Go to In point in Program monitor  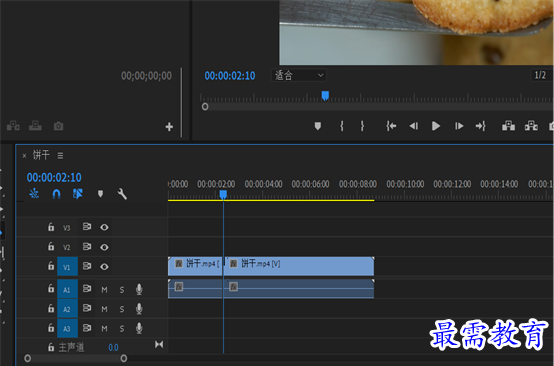click(x=391, y=126)
